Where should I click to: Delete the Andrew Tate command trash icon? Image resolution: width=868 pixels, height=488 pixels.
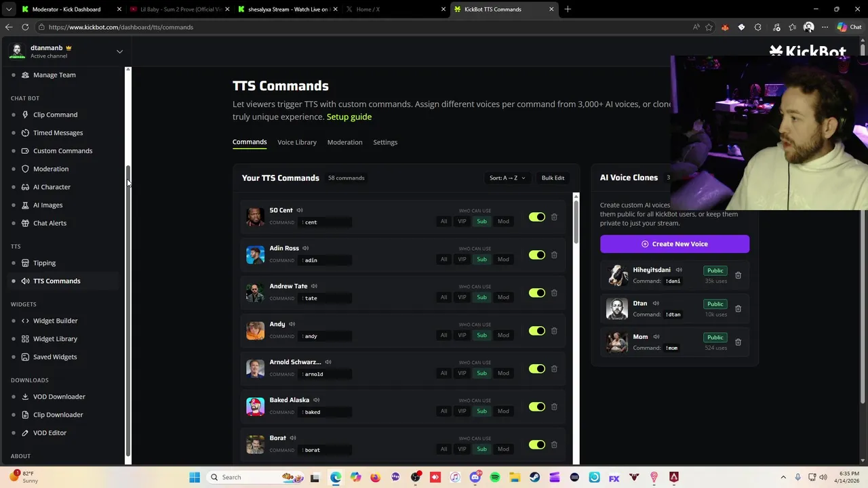point(554,293)
